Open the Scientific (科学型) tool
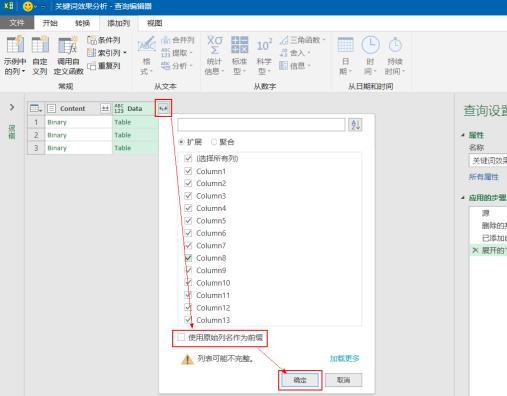Screen dimensions: 507x396 [264, 55]
